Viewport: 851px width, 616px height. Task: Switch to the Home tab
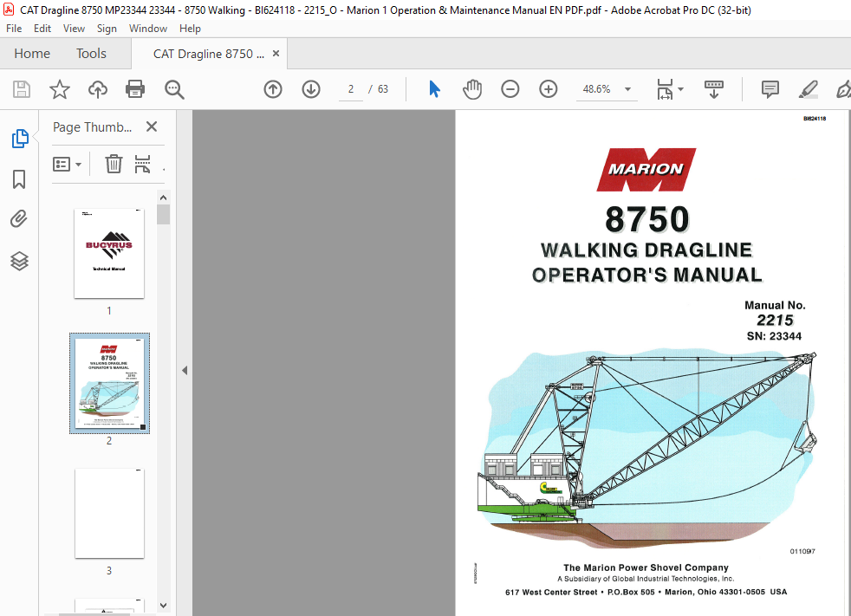32,53
